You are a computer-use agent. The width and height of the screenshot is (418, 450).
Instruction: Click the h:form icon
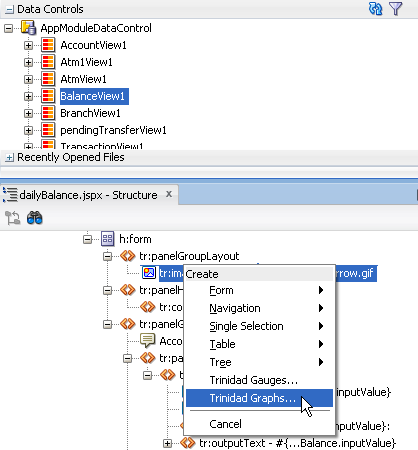click(108, 239)
